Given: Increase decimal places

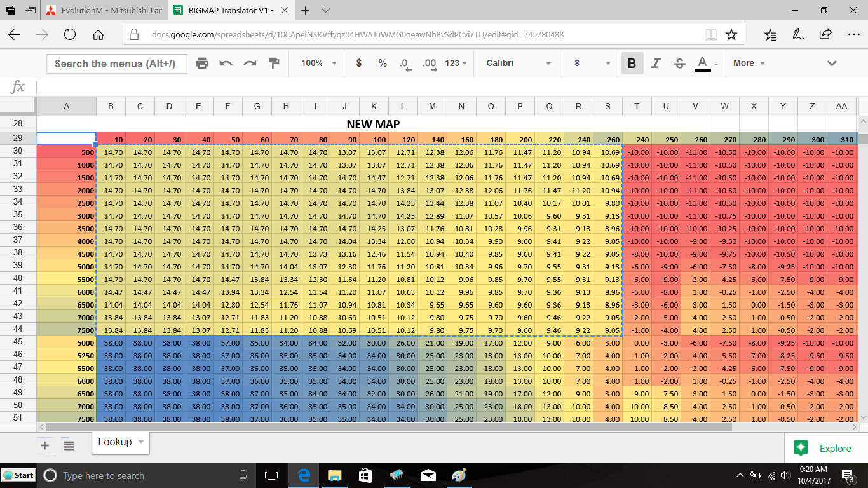Looking at the screenshot, I should click(x=430, y=64).
